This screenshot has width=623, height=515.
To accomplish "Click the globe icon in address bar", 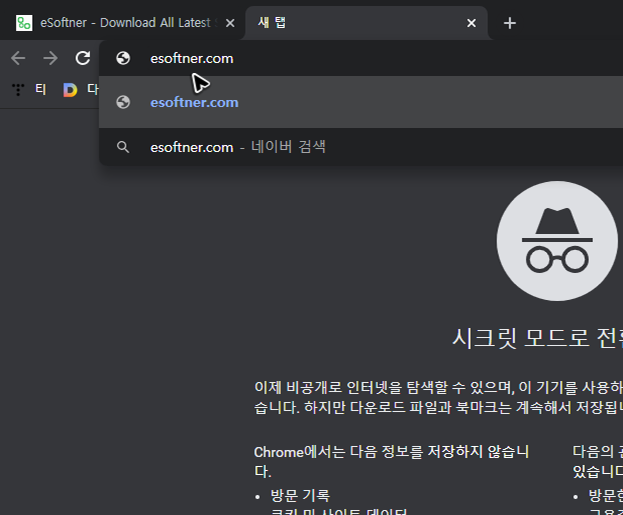I will [123, 58].
